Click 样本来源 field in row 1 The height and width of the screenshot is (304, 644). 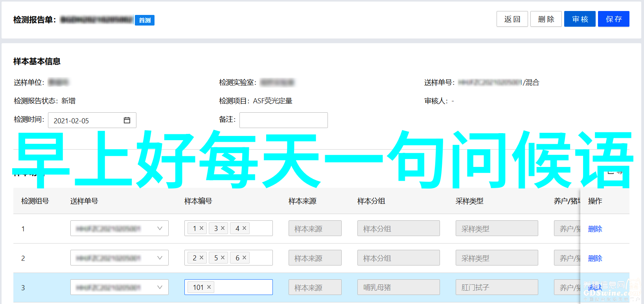point(315,228)
